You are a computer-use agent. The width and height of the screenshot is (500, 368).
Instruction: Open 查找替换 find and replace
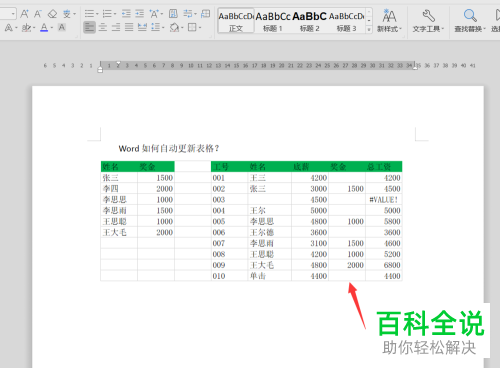click(x=470, y=21)
